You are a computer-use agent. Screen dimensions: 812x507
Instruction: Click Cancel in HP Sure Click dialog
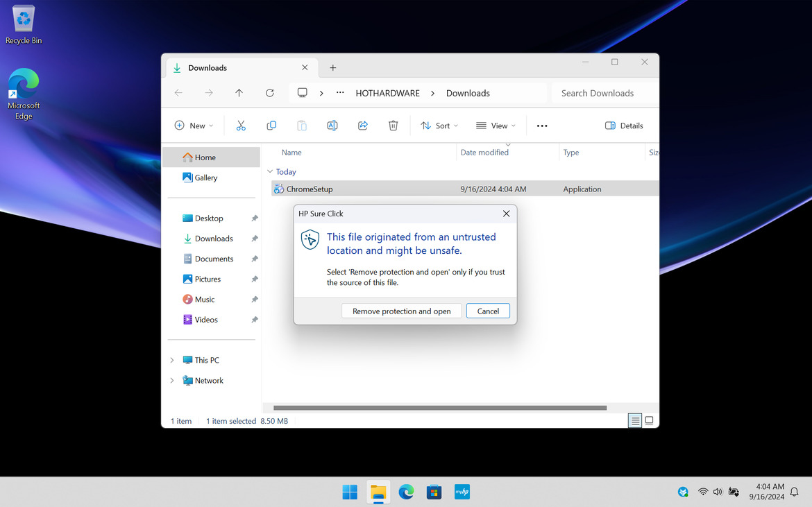tap(488, 311)
